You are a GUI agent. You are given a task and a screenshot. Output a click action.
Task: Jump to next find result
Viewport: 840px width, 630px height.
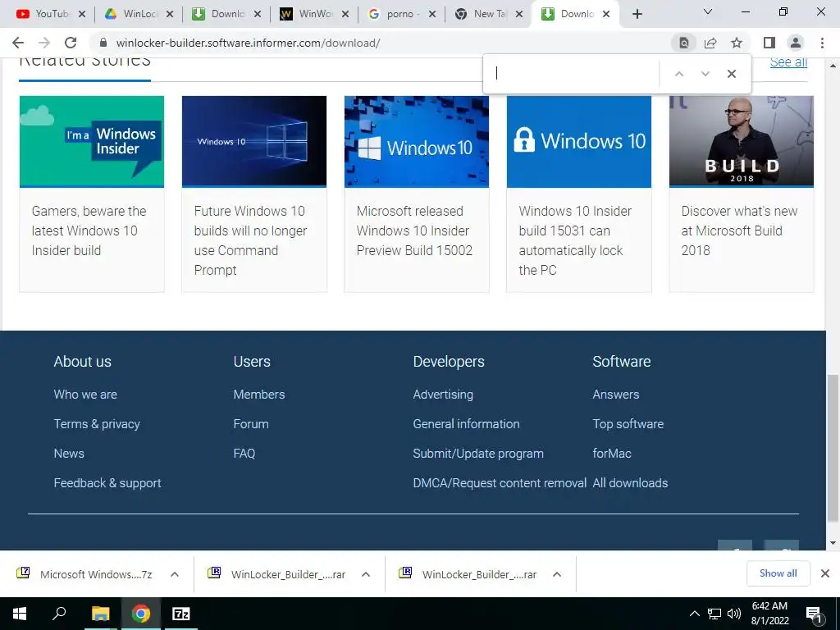(705, 74)
